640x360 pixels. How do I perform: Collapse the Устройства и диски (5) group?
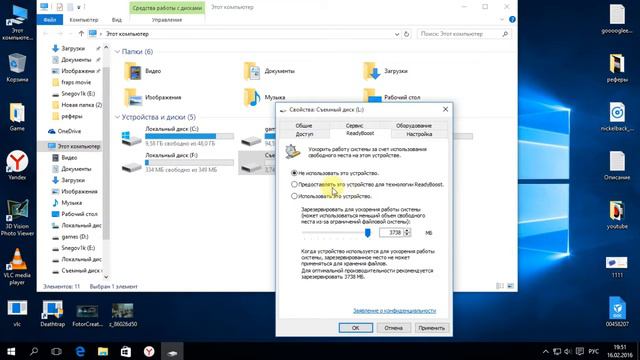117,117
